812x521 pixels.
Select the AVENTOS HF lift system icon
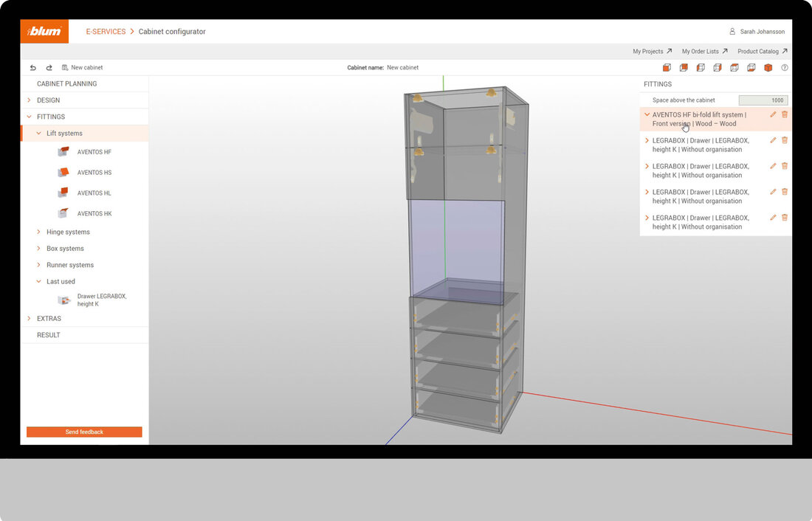pyautogui.click(x=63, y=151)
